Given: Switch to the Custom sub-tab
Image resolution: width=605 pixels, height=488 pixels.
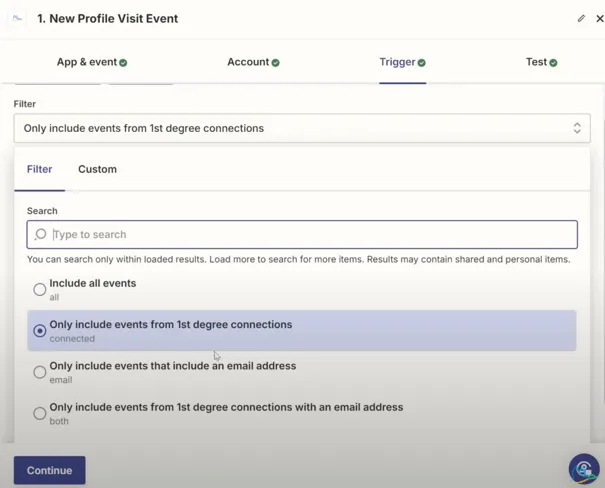Looking at the screenshot, I should point(97,169).
